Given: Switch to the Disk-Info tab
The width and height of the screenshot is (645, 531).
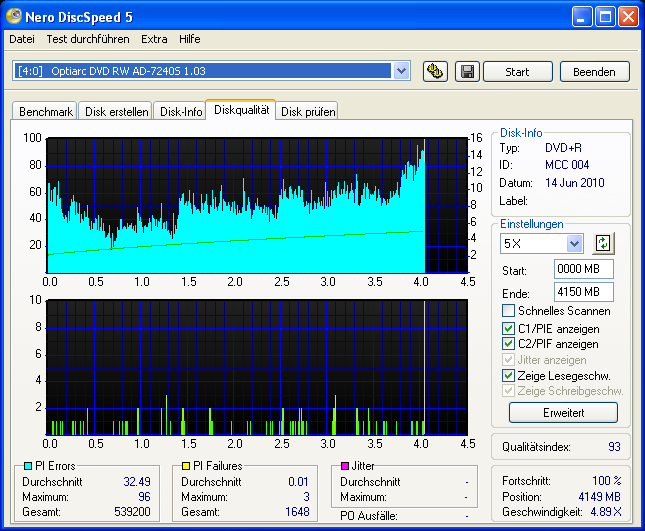Looking at the screenshot, I should 181,111.
